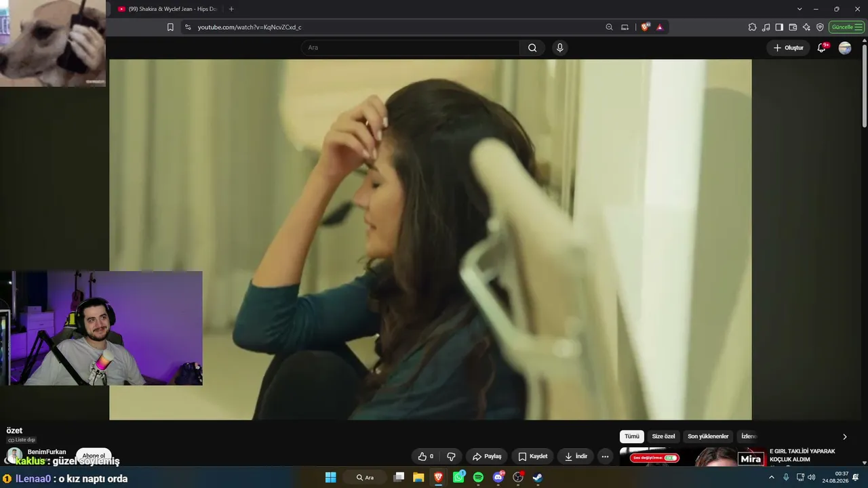
Task: Open the tab search dropdown chevron
Action: click(800, 9)
